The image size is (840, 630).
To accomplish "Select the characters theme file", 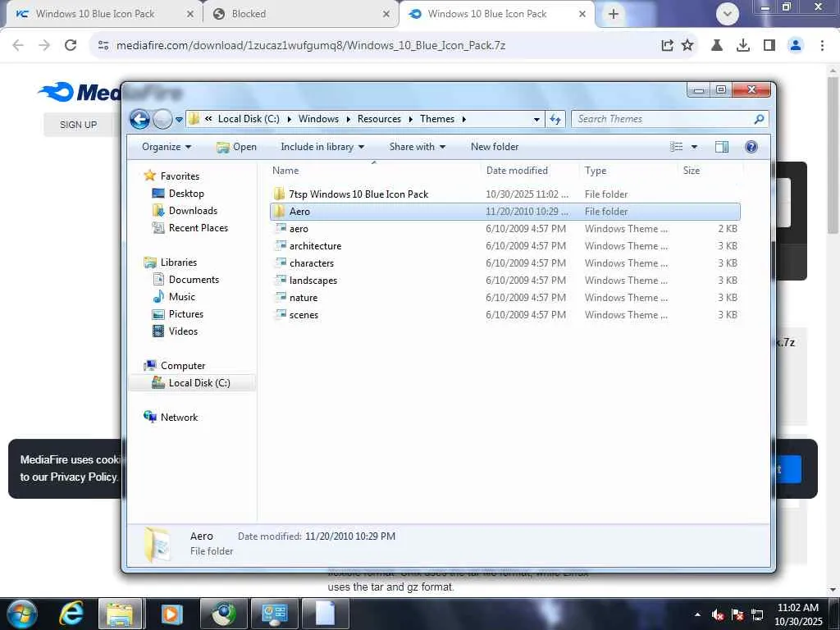I will tap(505, 262).
